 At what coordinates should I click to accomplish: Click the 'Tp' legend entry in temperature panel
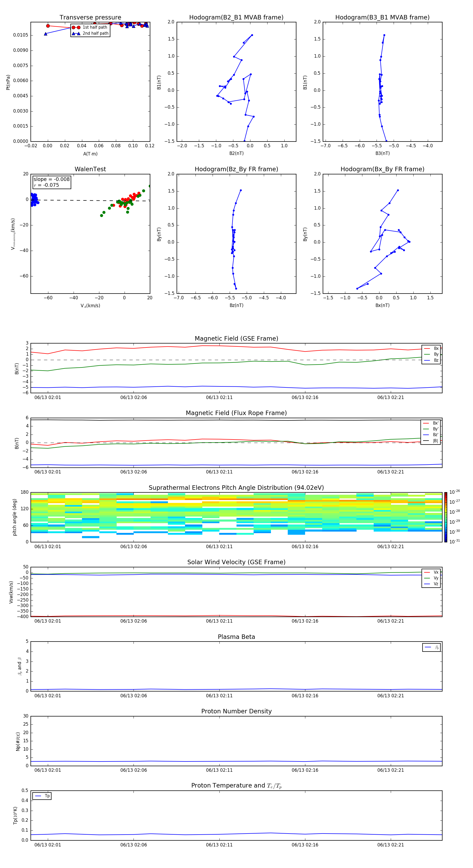pos(42,796)
